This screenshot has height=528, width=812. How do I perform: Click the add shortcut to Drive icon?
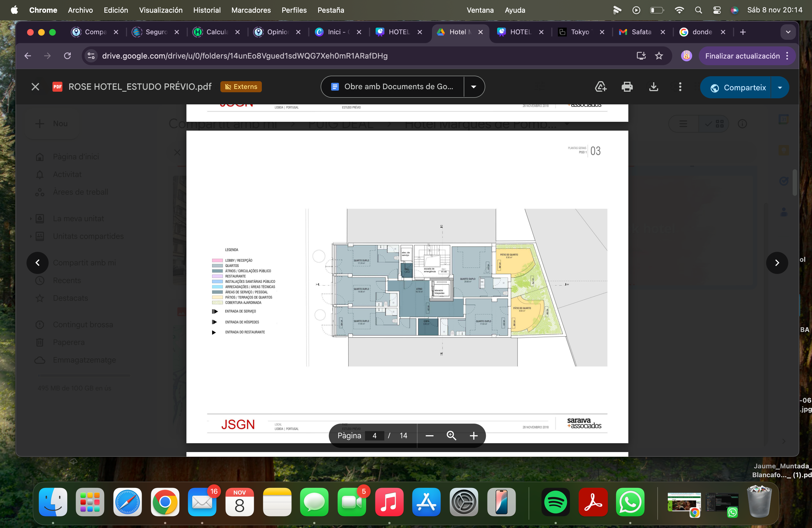600,87
